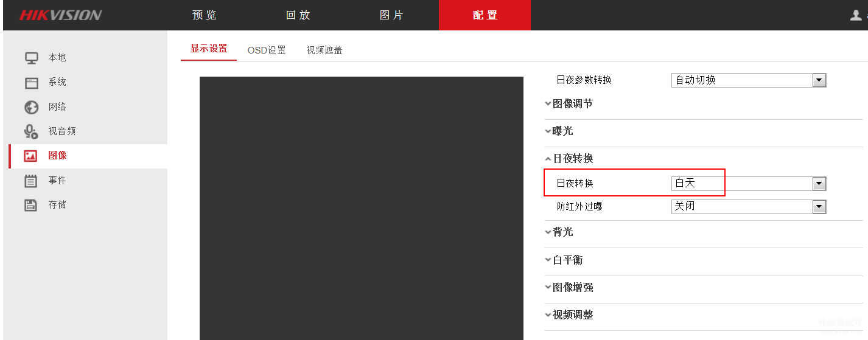This screenshot has width=868, height=340.
Task: Click the 事件 calendar icon in sidebar
Action: [x=31, y=181]
